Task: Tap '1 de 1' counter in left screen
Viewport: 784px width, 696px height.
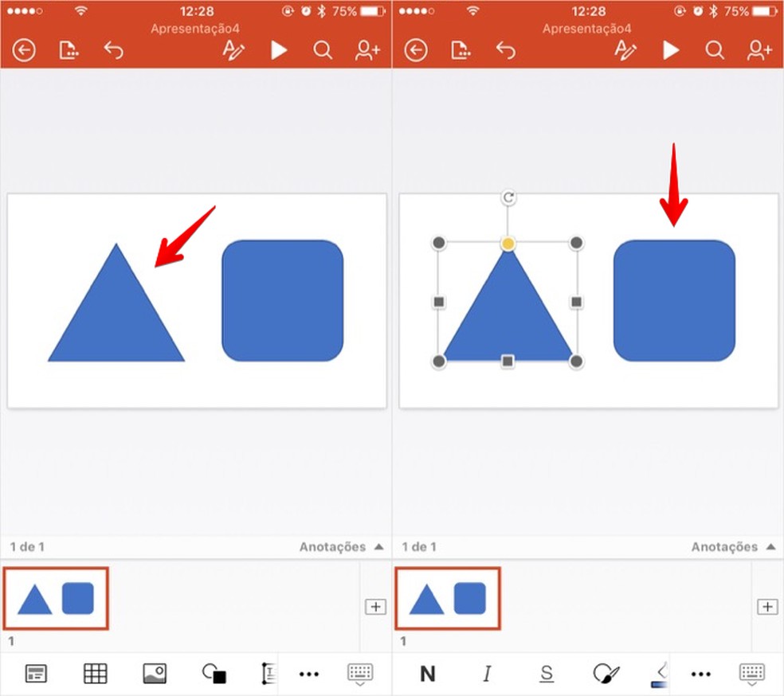Action: 28,546
